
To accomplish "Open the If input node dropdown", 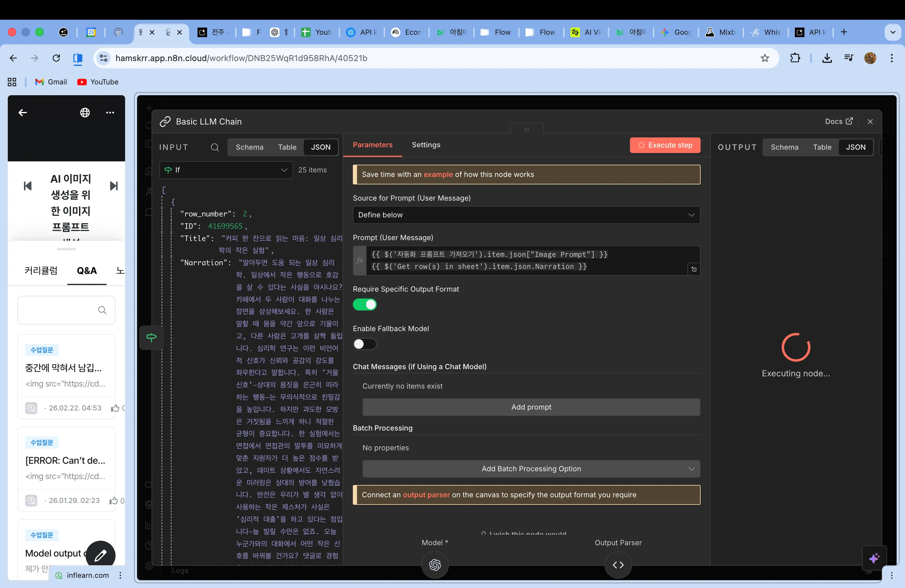I will pos(226,170).
